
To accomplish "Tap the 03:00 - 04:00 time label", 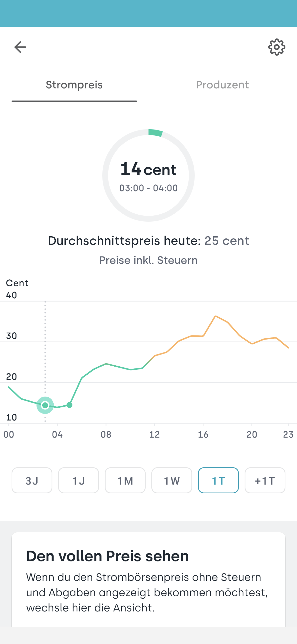I will (x=148, y=188).
